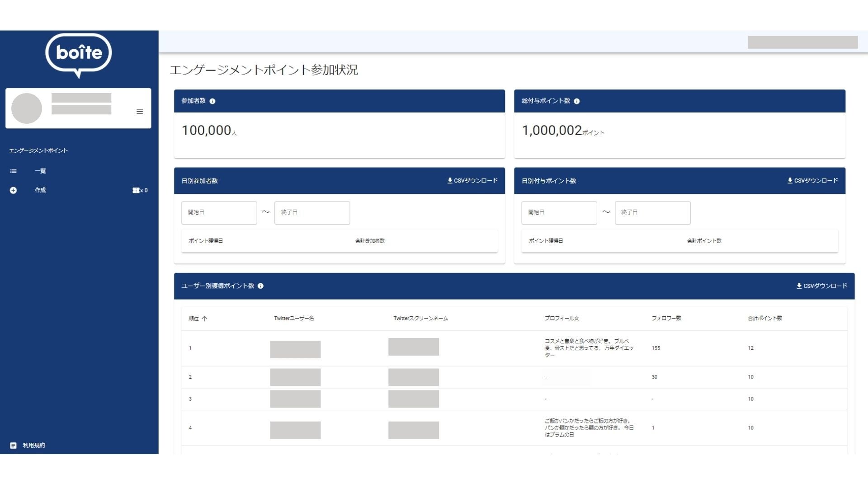Screen dimensions: 868x488
Task: Click 開始日 field in 日別参加者数
Action: pos(219,213)
